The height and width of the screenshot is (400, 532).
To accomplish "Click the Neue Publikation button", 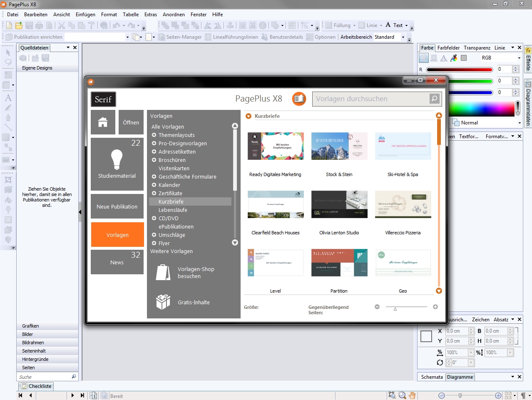I will [117, 206].
